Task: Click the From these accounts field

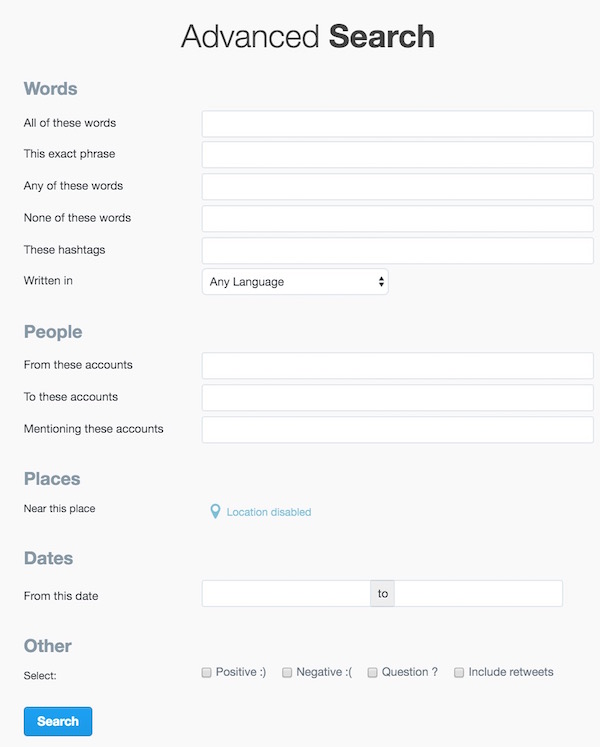Action: click(397, 366)
